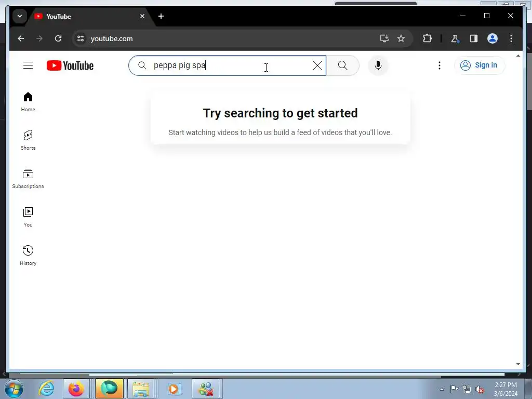Open the YouTube hamburger guide menu
The height and width of the screenshot is (399, 532).
click(x=28, y=65)
